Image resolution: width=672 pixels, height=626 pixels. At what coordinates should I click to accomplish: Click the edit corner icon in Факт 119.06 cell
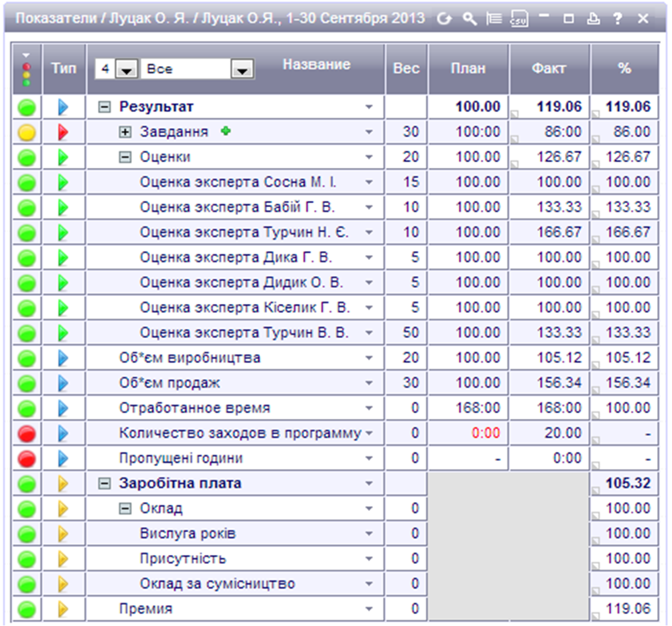514,114
